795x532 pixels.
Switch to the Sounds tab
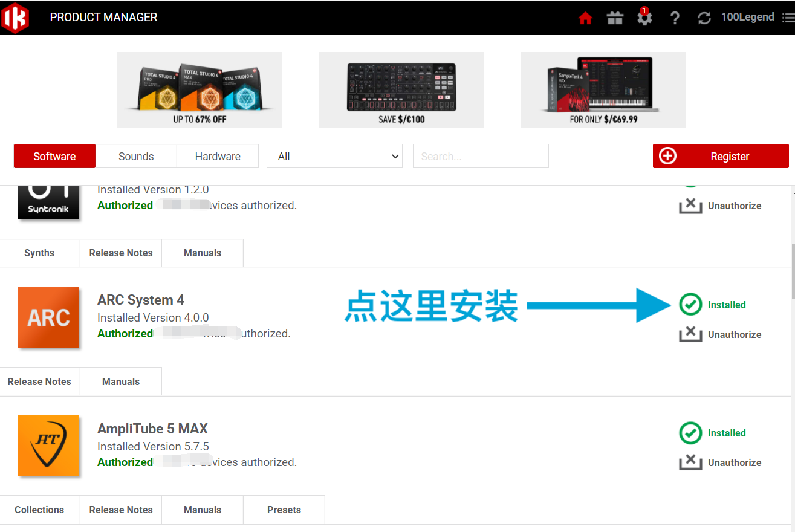pyautogui.click(x=136, y=156)
